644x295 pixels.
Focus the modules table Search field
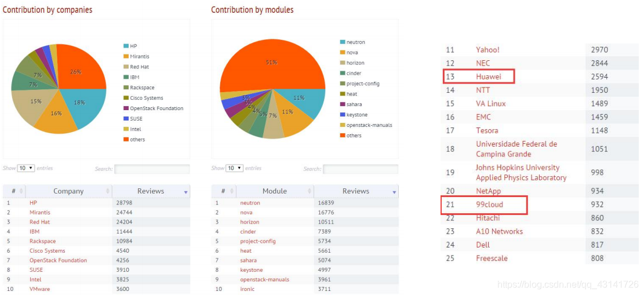[360, 169]
